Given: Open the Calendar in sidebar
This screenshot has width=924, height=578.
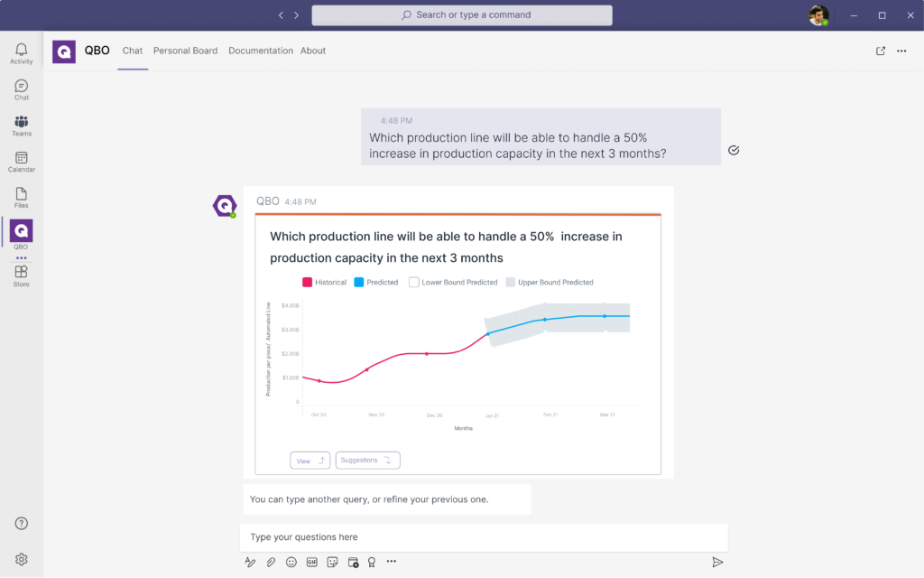Looking at the screenshot, I should (21, 162).
